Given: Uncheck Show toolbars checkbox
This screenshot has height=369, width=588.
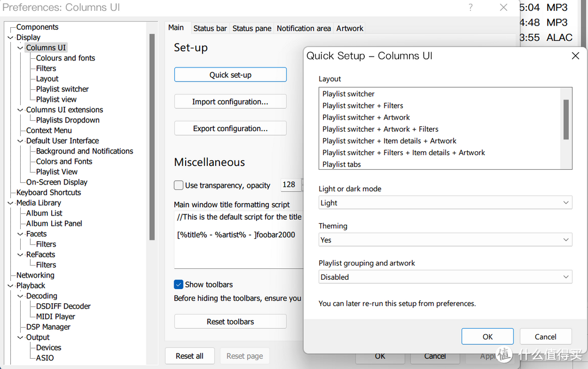Looking at the screenshot, I should click(x=179, y=284).
